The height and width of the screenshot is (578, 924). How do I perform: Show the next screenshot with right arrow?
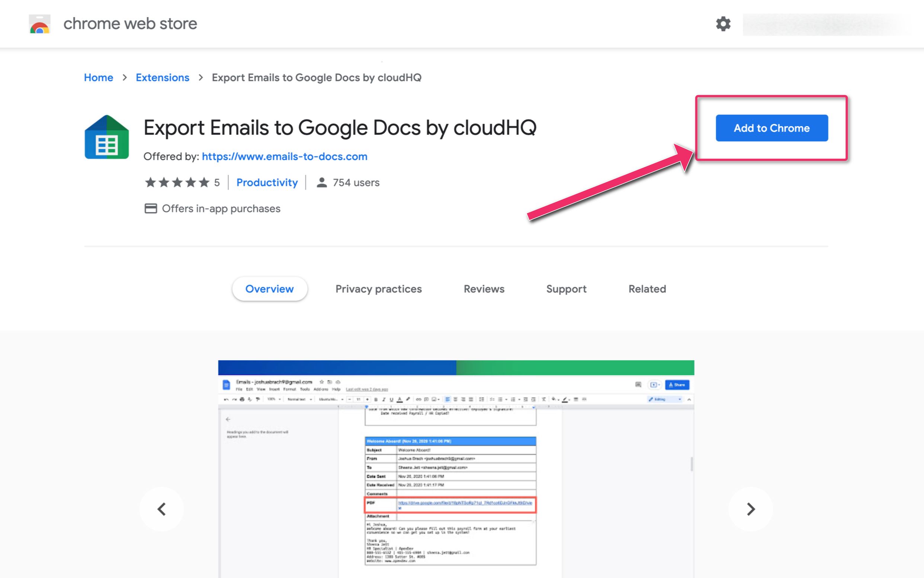pos(751,509)
